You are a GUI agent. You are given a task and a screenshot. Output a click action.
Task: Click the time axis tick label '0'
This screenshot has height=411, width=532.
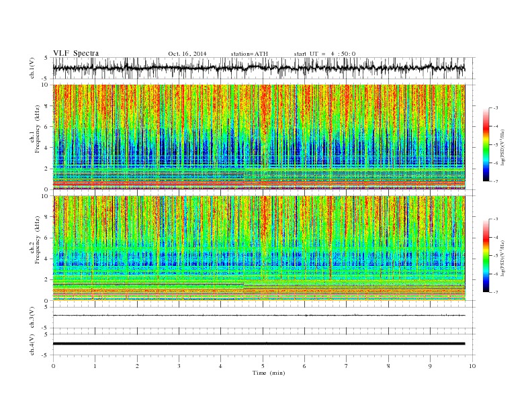[x=53, y=366]
